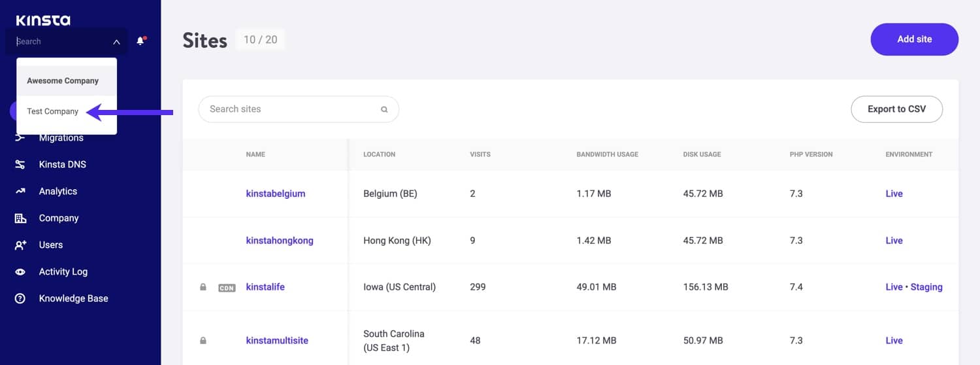
Task: Sort by BANDWIDTH USAGE column
Action: pos(608,154)
